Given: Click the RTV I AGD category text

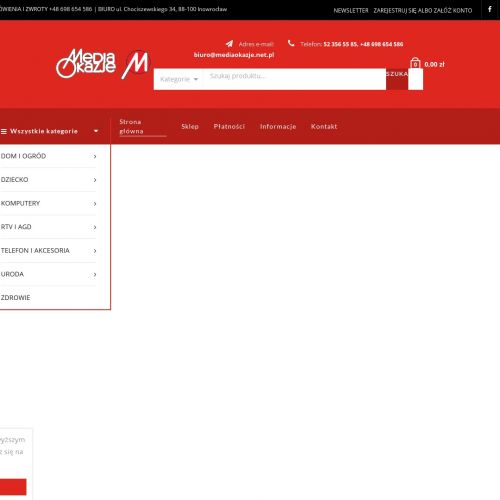Looking at the screenshot, I should click(x=16, y=227).
